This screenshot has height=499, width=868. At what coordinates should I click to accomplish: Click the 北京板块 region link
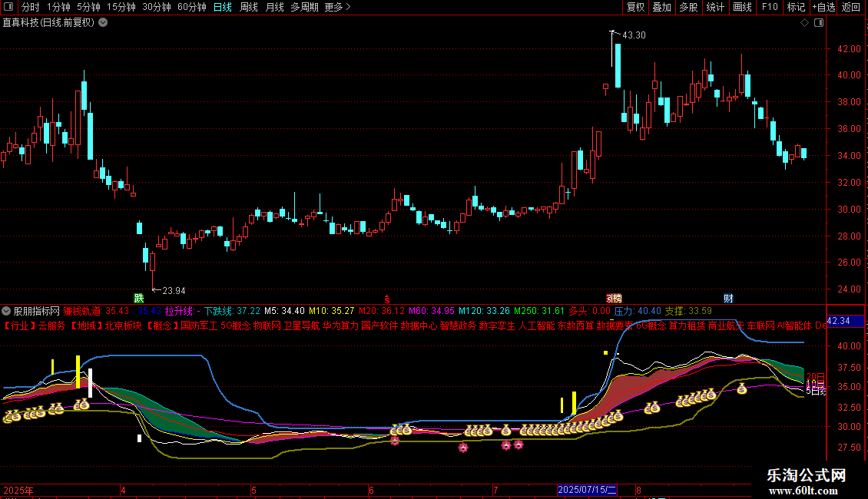point(123,326)
